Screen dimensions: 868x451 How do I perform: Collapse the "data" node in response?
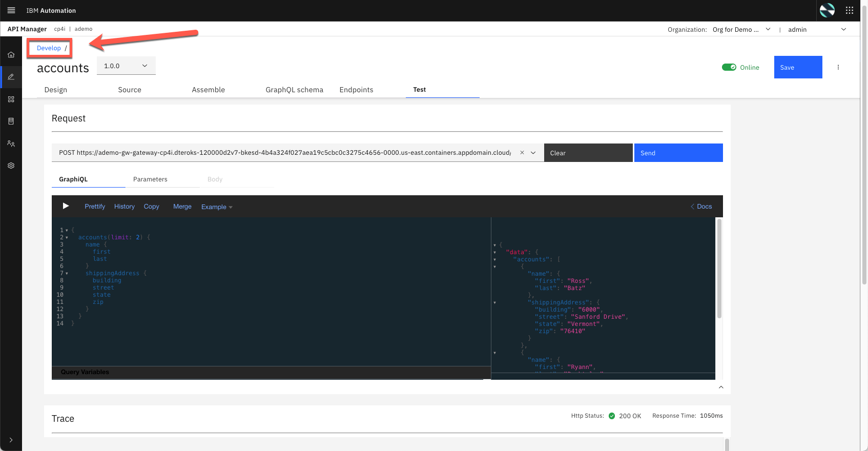[494, 252]
